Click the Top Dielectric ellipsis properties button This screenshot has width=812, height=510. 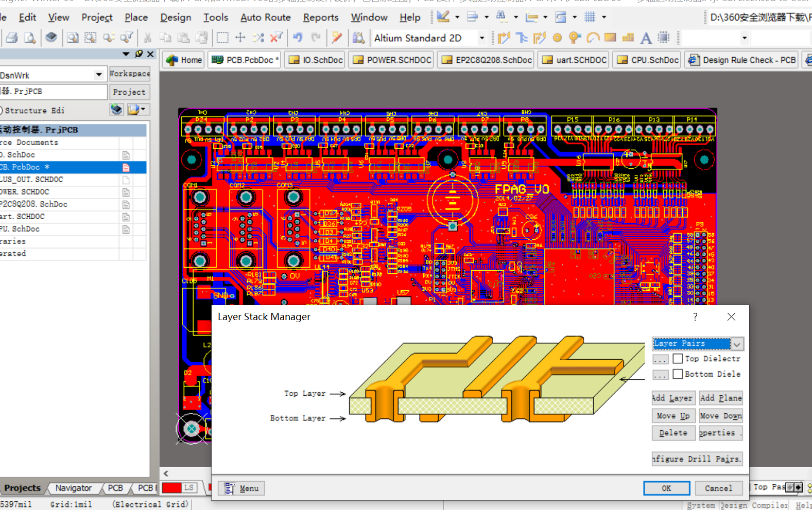660,359
